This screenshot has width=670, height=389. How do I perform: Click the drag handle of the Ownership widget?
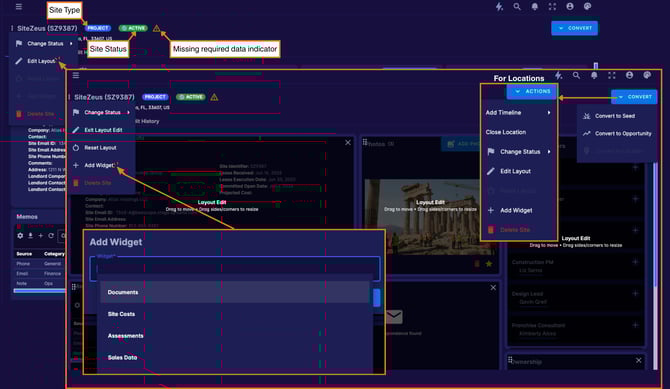[510, 360]
